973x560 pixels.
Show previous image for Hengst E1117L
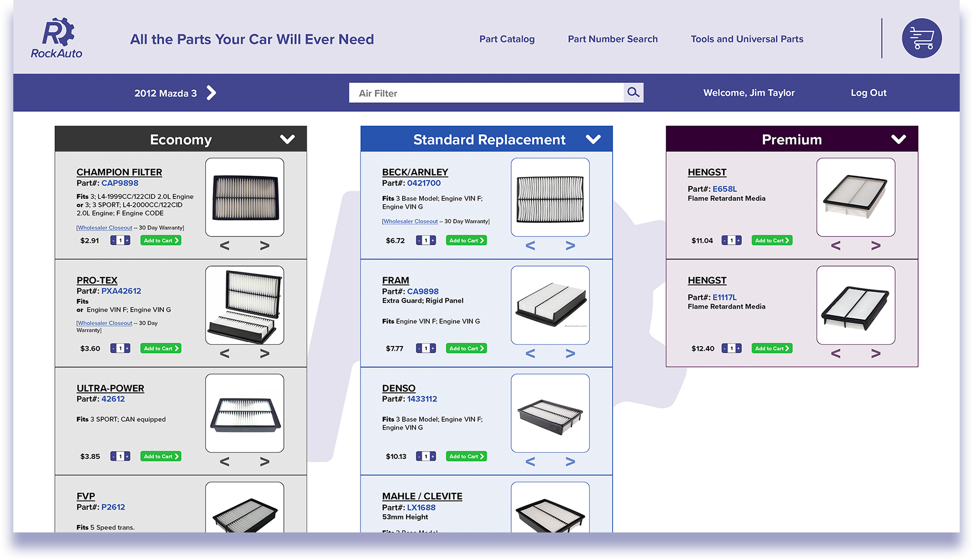(836, 354)
